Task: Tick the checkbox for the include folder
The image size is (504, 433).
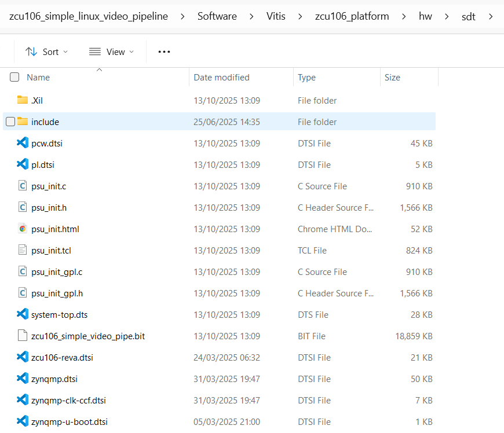Action: pyautogui.click(x=10, y=122)
